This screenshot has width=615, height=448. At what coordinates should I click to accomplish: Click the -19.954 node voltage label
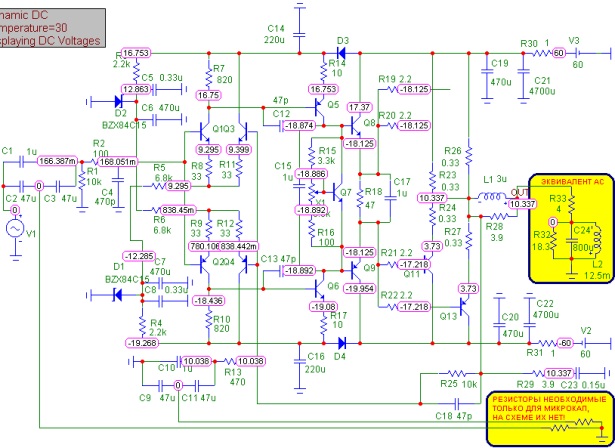pos(359,289)
